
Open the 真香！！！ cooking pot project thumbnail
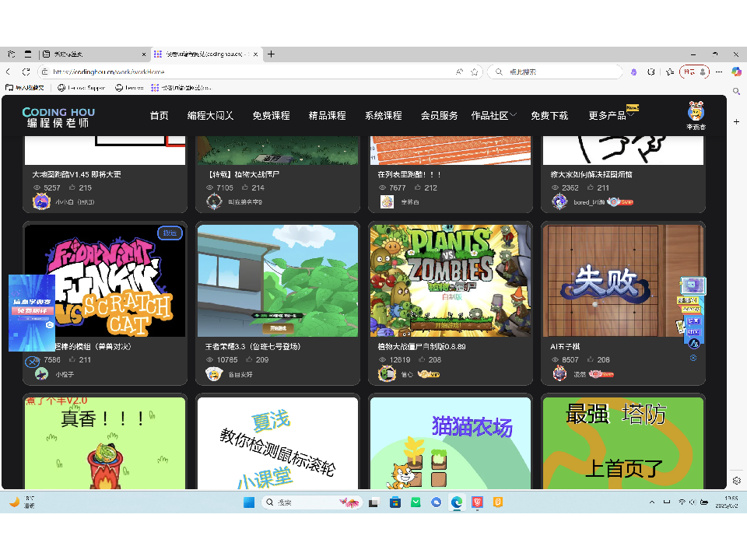tap(105, 443)
